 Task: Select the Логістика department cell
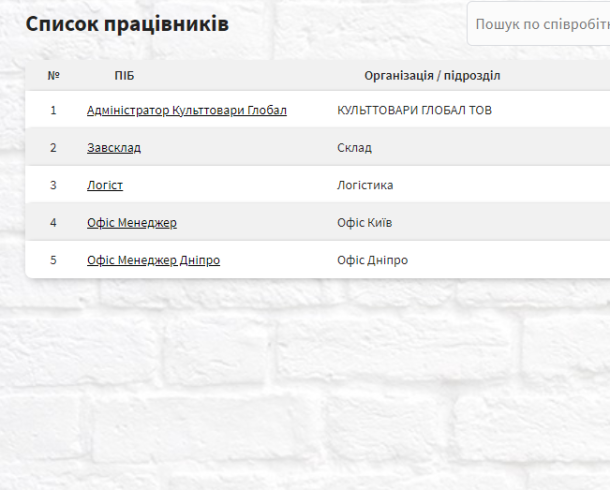(365, 185)
